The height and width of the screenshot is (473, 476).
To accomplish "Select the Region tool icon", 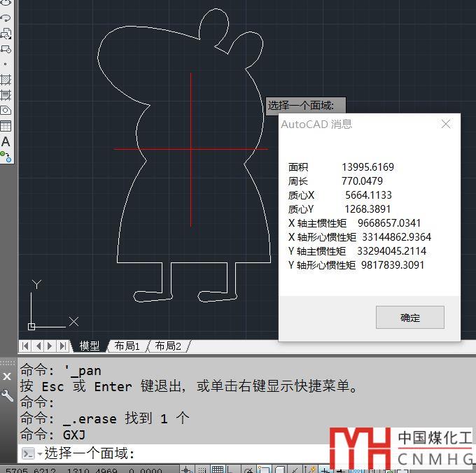I will pos(6,111).
